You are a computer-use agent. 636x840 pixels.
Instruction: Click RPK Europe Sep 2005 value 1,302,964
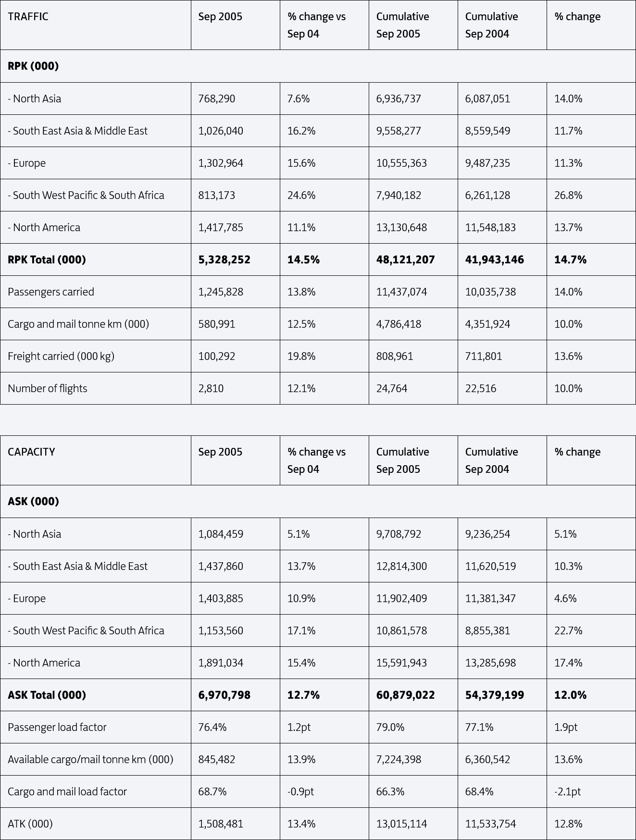pos(221,163)
